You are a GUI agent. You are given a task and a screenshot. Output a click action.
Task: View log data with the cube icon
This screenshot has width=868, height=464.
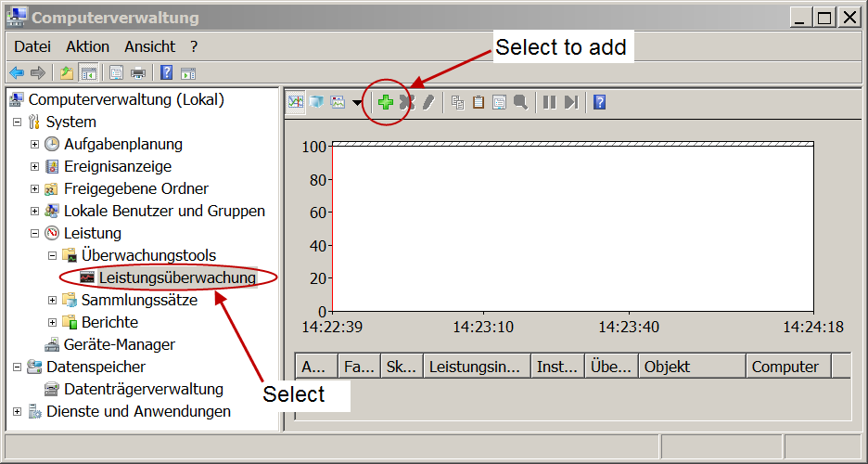tap(316, 102)
